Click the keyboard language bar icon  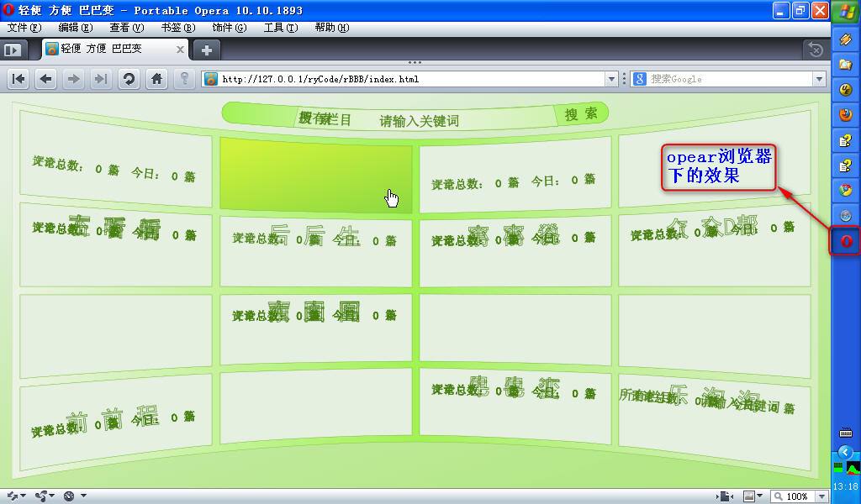(x=846, y=433)
